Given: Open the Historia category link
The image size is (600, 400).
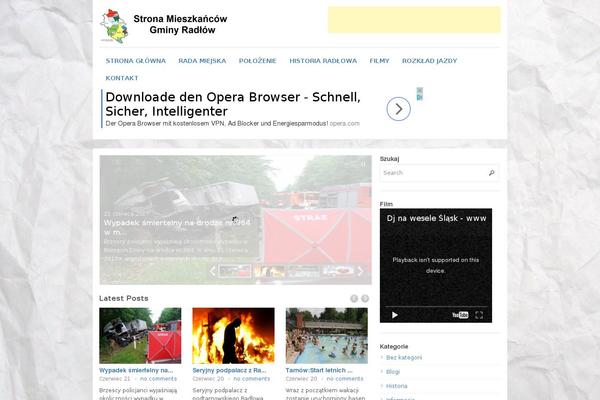Looking at the screenshot, I should point(396,386).
